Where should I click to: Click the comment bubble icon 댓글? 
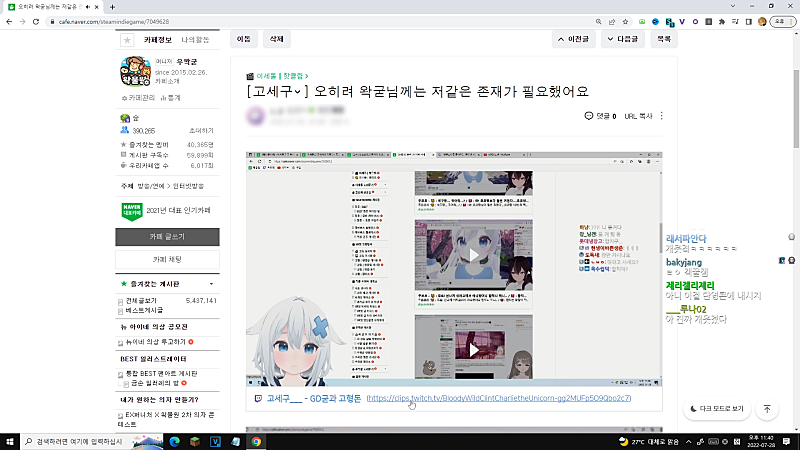click(x=589, y=116)
